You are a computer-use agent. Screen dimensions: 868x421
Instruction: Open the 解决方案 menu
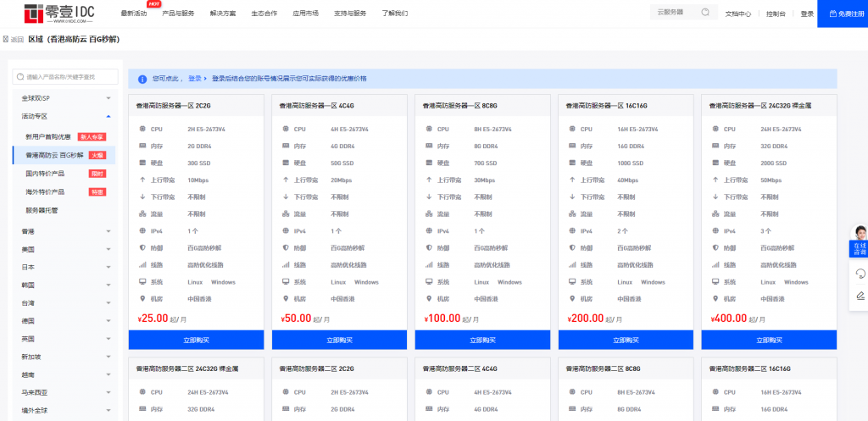click(223, 14)
